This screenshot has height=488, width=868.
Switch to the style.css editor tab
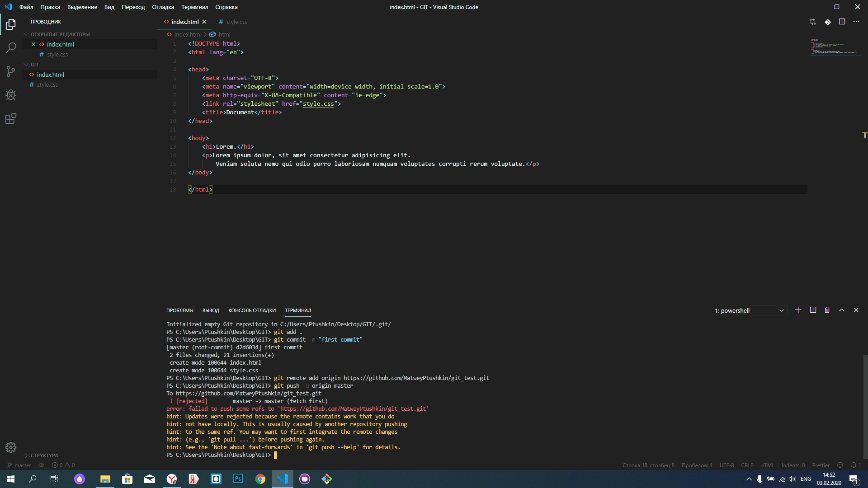[233, 22]
